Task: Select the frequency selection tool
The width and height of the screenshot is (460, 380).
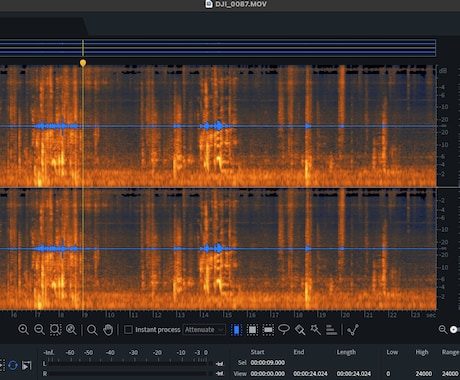Action: [x=268, y=330]
